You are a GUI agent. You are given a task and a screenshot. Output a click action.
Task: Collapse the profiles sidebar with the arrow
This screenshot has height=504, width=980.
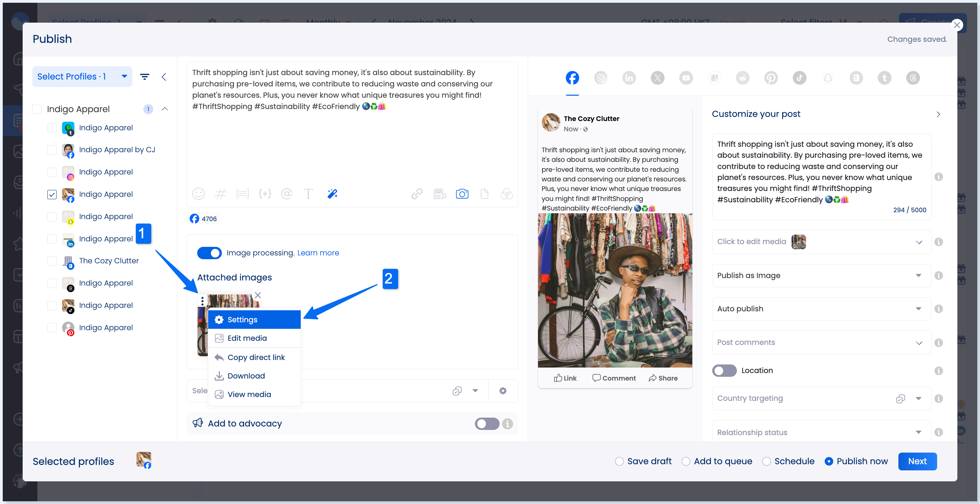coord(164,77)
